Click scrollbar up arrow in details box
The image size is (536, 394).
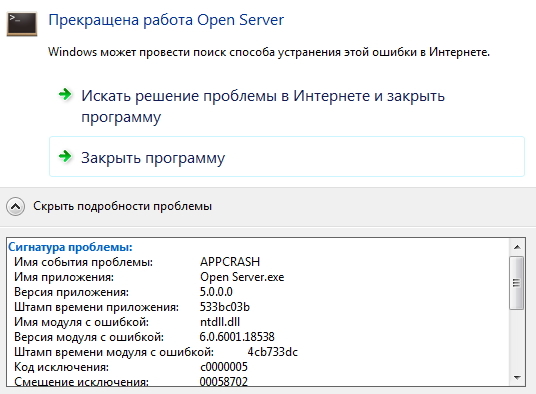click(517, 247)
